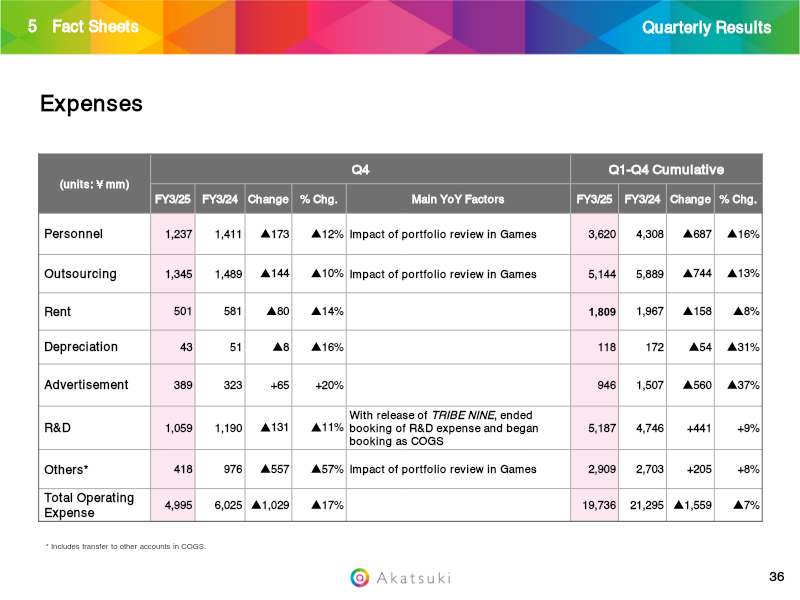800x600 pixels.
Task: Click the TRIBE NINE explanation in R&D row
Action: tap(445, 428)
